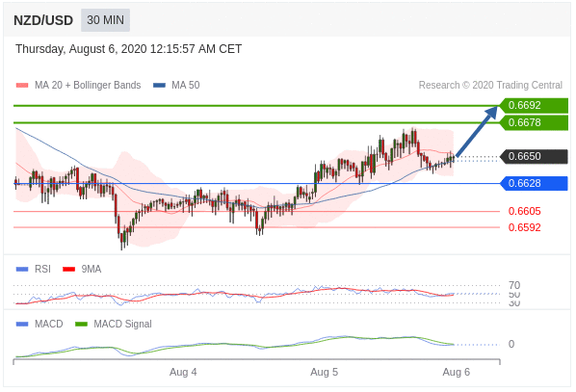This screenshot has width=576, height=392.
Task: Select the 0.6692 resistance price tag
Action: (534, 105)
